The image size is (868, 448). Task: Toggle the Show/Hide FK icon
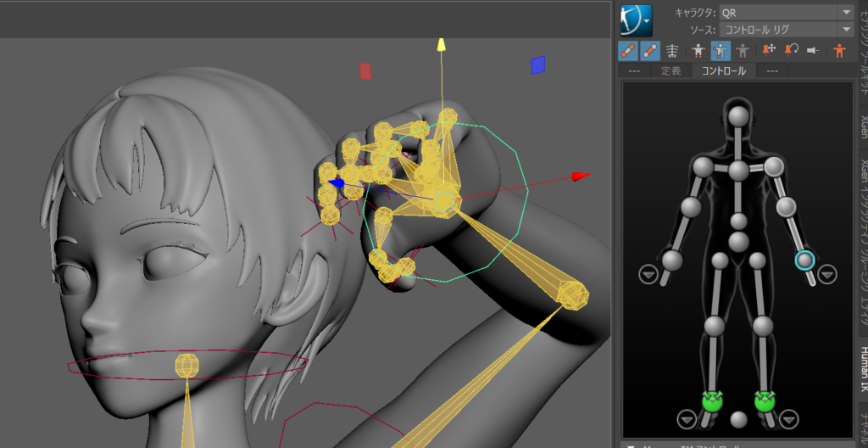click(650, 51)
